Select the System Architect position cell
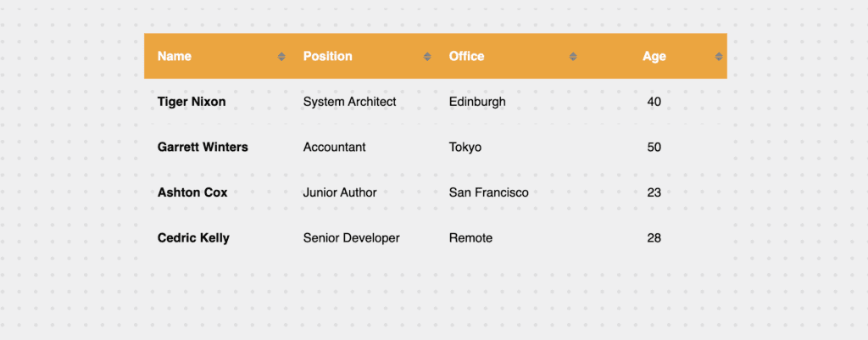The width and height of the screenshot is (868, 340). point(350,102)
